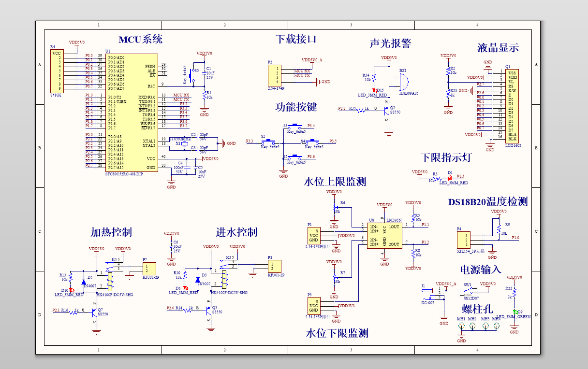Select DC power jack J1 DC-002
Viewport: 588px width, 369px height.
click(429, 292)
